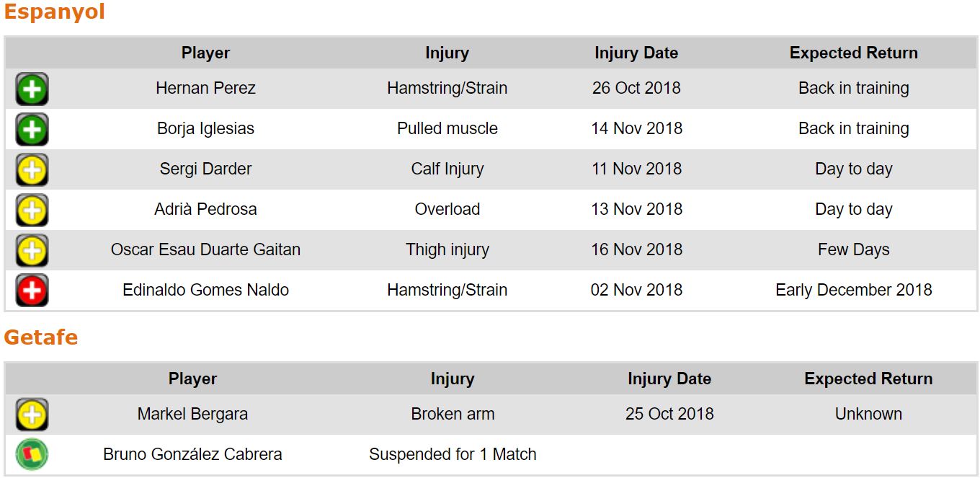The height and width of the screenshot is (478, 980).
Task: Click green status icon beside Hernan Perez
Action: [32, 89]
